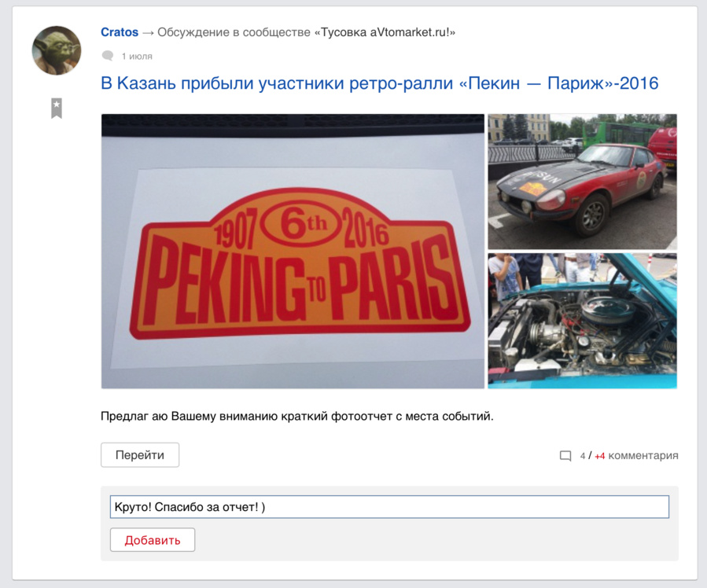Click the Добавить button to post the comment
707x588 pixels.
click(153, 540)
